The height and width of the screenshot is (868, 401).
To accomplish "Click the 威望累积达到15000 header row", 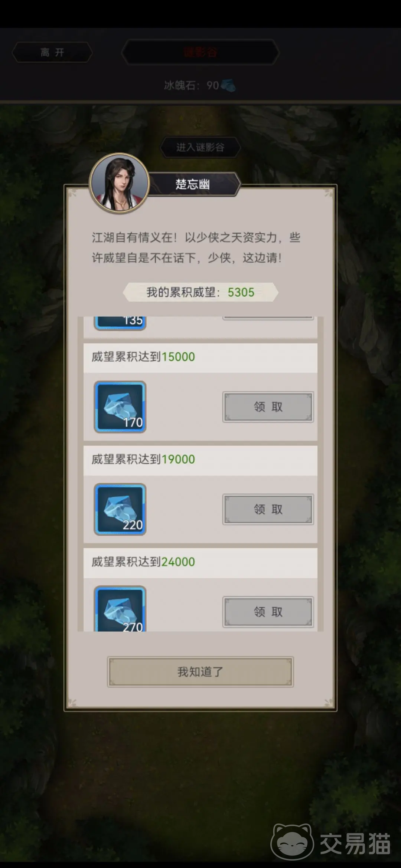I will (200, 357).
